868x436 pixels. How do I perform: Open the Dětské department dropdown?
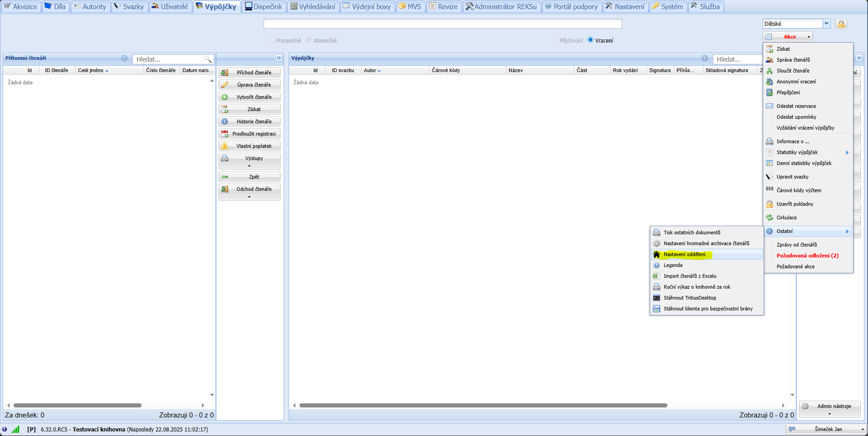826,24
